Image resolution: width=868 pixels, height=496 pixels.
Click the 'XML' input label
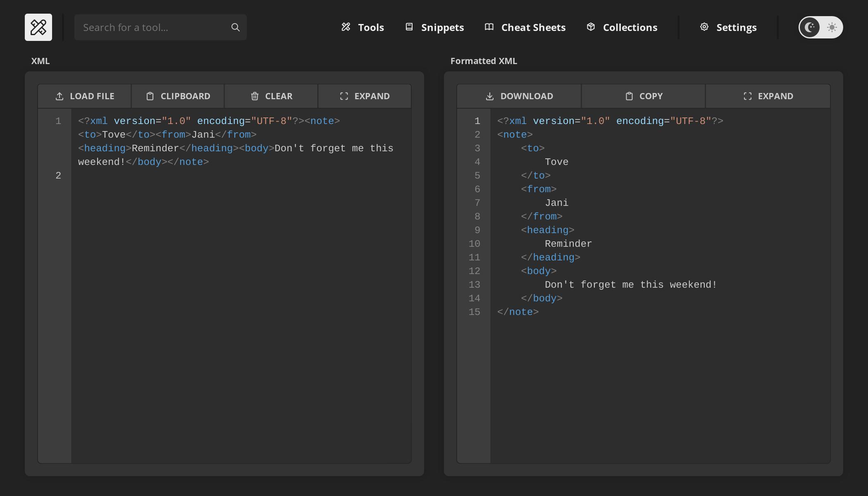tap(41, 61)
